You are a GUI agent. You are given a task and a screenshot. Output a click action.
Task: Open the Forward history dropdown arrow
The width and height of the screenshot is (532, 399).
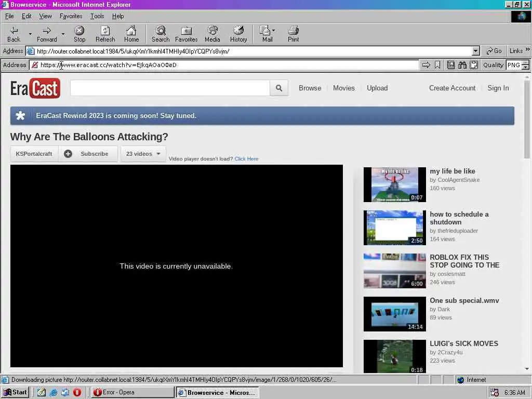63,34
